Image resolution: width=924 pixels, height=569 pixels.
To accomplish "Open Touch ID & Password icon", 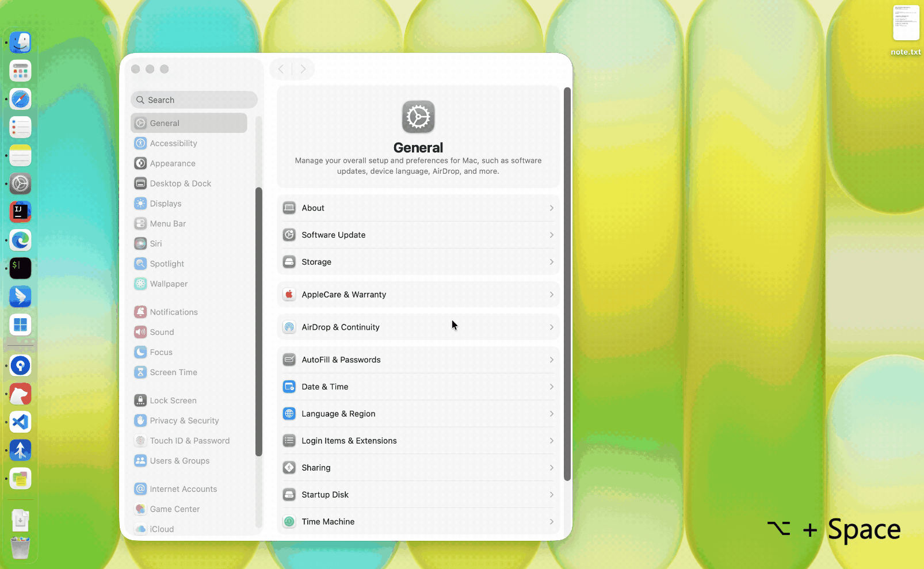I will tap(140, 441).
